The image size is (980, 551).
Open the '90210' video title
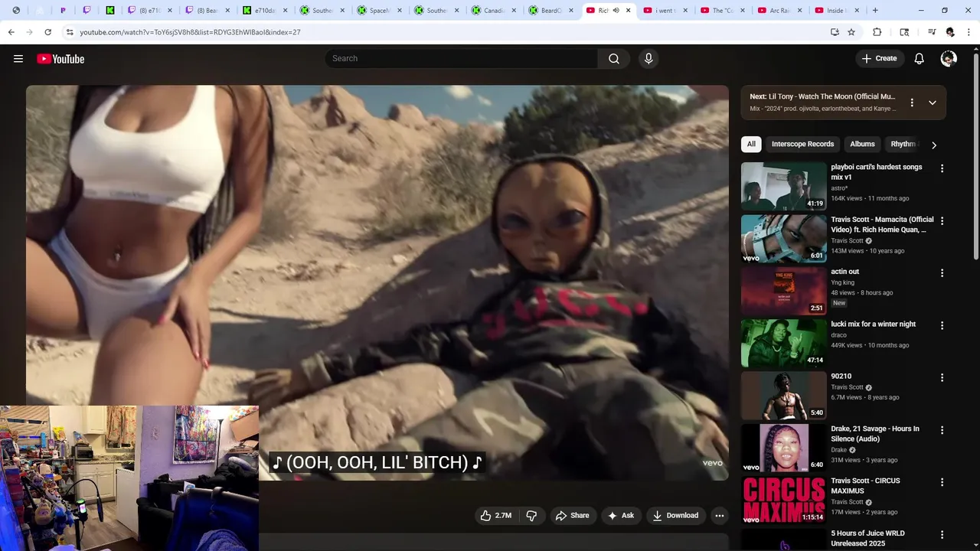point(841,377)
